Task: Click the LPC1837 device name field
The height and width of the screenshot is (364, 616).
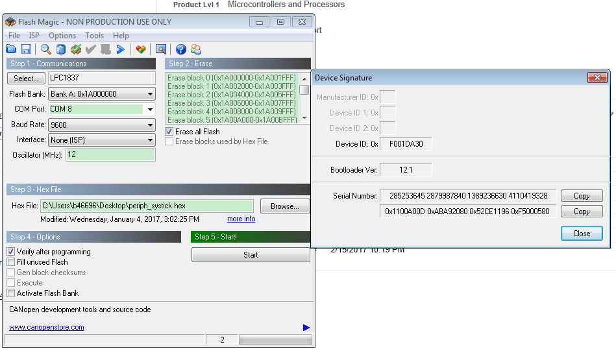Action: click(x=102, y=78)
